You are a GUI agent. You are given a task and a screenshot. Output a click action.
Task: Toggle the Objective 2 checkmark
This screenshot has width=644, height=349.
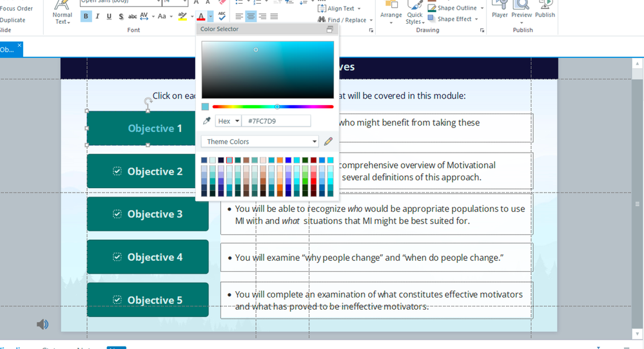117,171
